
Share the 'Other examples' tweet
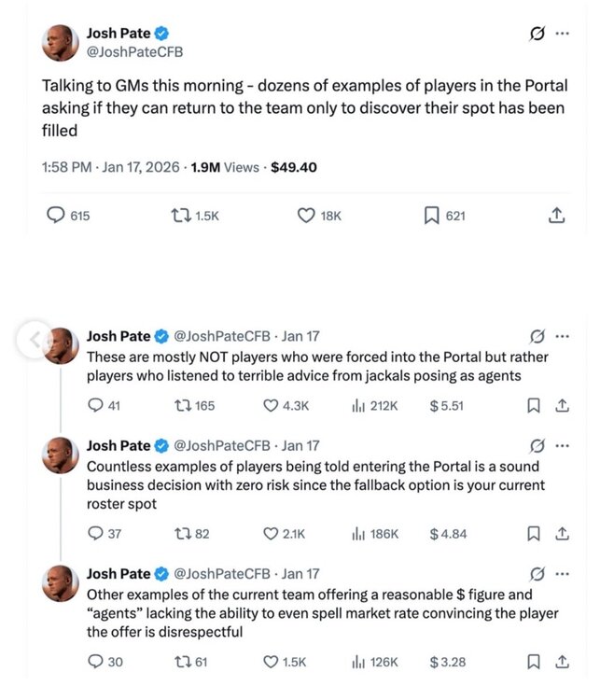click(x=562, y=662)
